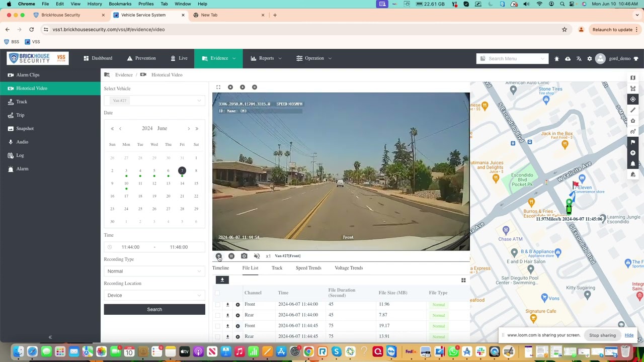The height and width of the screenshot is (362, 644).
Task: Play the Front 11:44:45 file
Action: (x=237, y=326)
